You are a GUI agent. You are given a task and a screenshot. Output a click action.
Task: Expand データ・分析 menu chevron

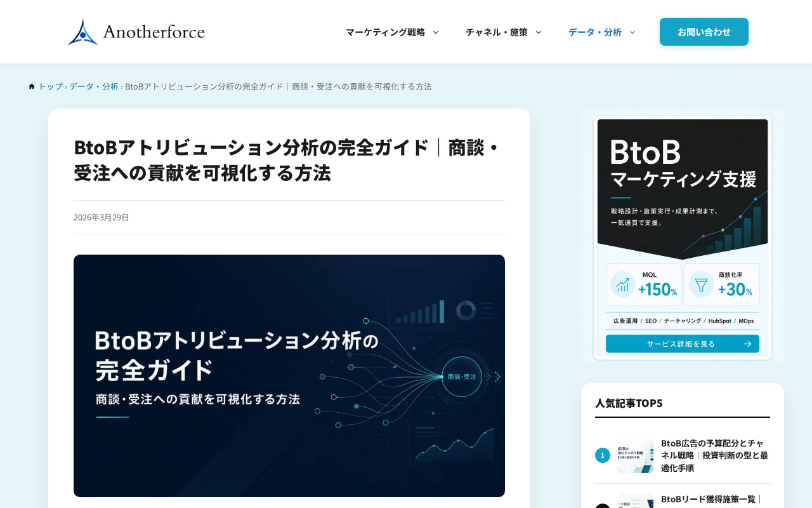[x=632, y=32]
